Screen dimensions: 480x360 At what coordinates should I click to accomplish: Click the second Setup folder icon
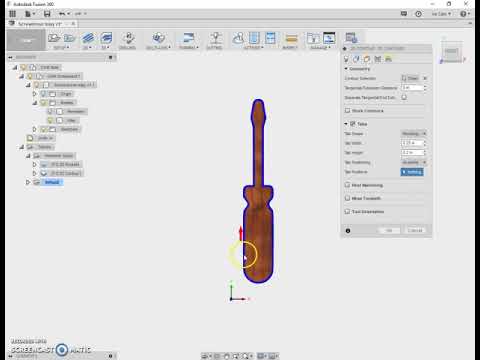coord(69,38)
